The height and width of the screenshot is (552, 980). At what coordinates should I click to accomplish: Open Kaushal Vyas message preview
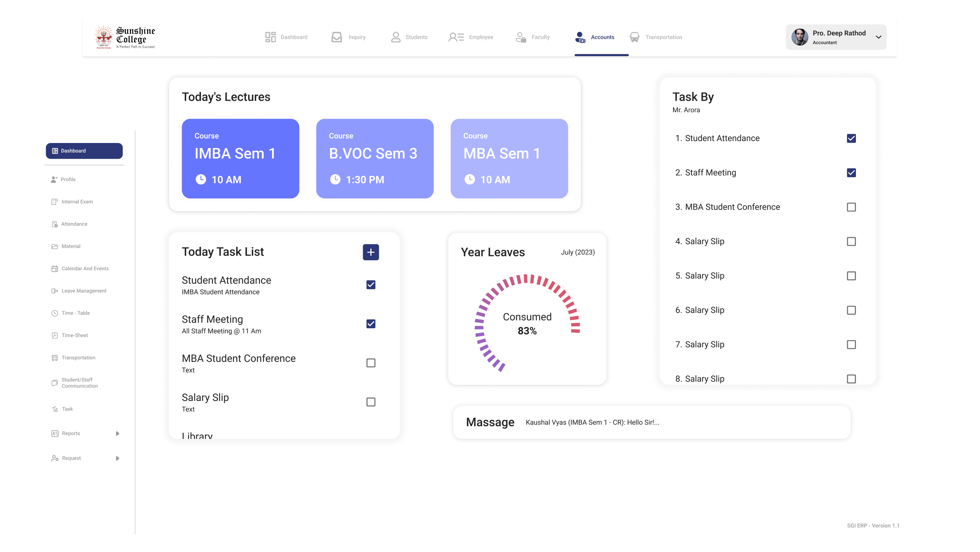(592, 422)
